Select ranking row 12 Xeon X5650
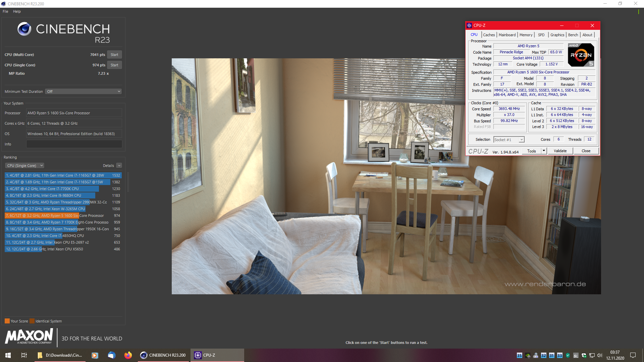 pyautogui.click(x=63, y=249)
